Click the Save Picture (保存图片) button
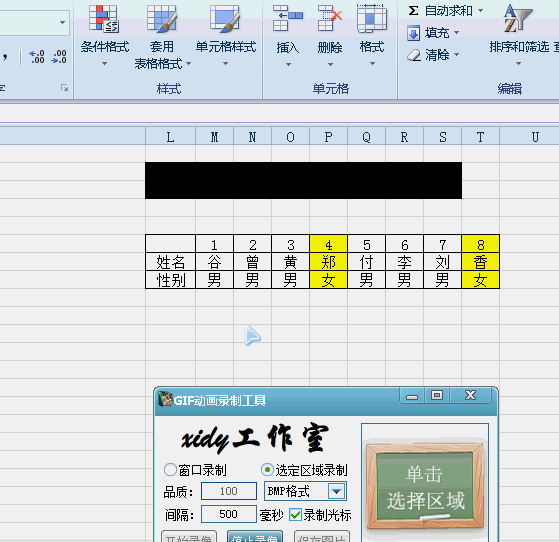Screen dimensions: 559x542 tap(322, 536)
